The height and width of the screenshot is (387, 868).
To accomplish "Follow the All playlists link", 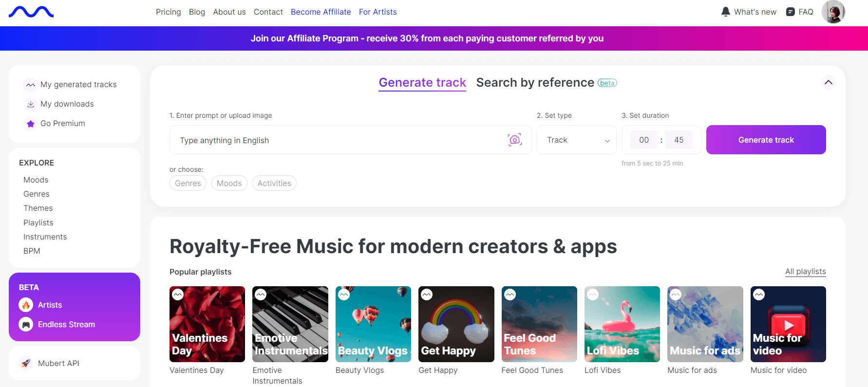I will 805,272.
